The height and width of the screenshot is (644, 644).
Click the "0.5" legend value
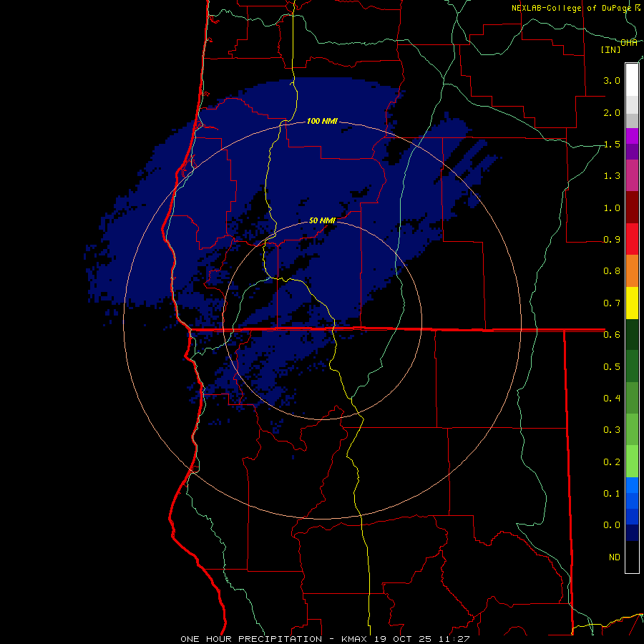tap(612, 366)
